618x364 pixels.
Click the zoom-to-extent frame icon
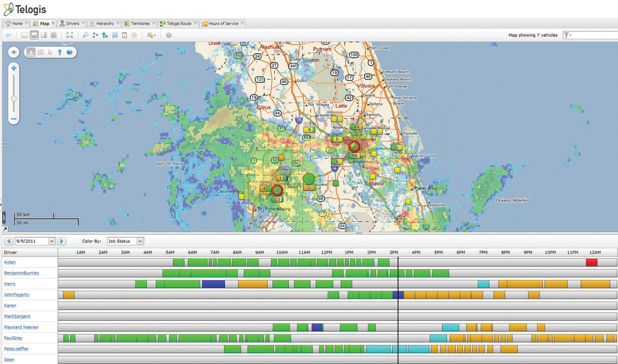click(x=70, y=35)
